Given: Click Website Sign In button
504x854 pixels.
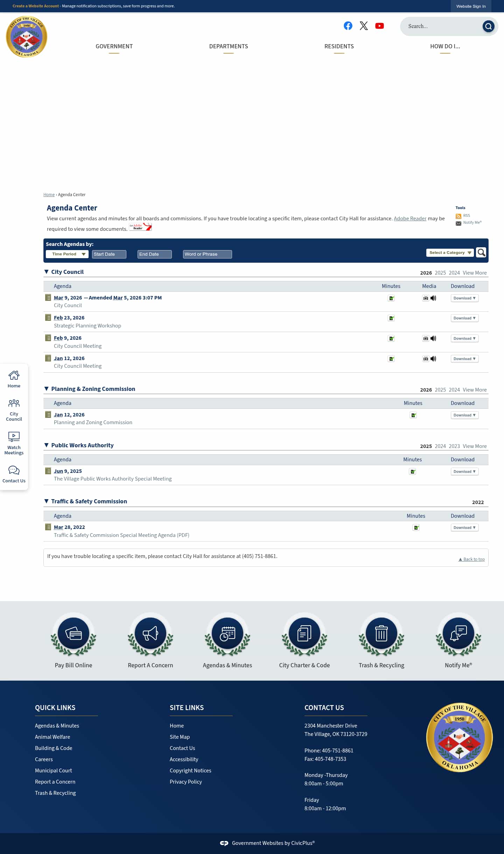Looking at the screenshot, I should (x=471, y=6).
